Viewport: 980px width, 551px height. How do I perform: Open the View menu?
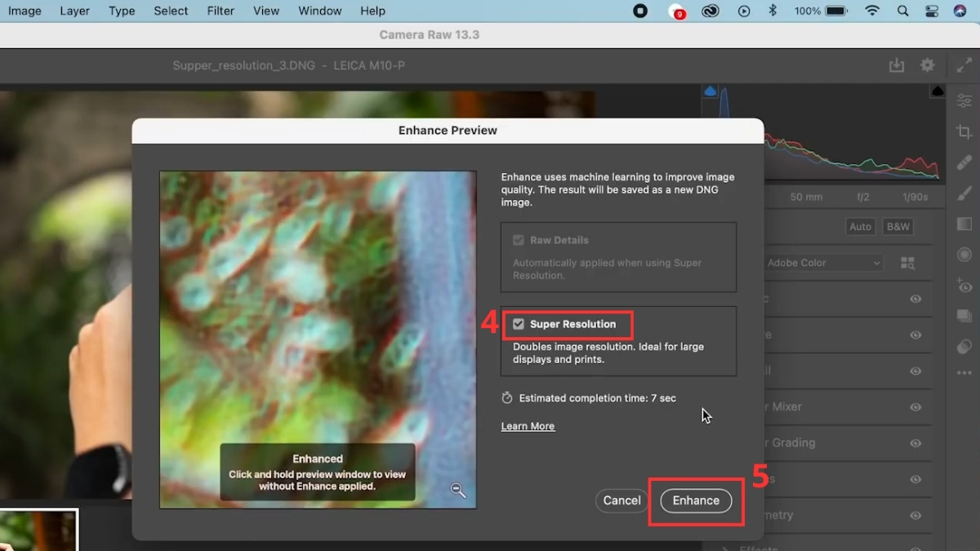266,11
